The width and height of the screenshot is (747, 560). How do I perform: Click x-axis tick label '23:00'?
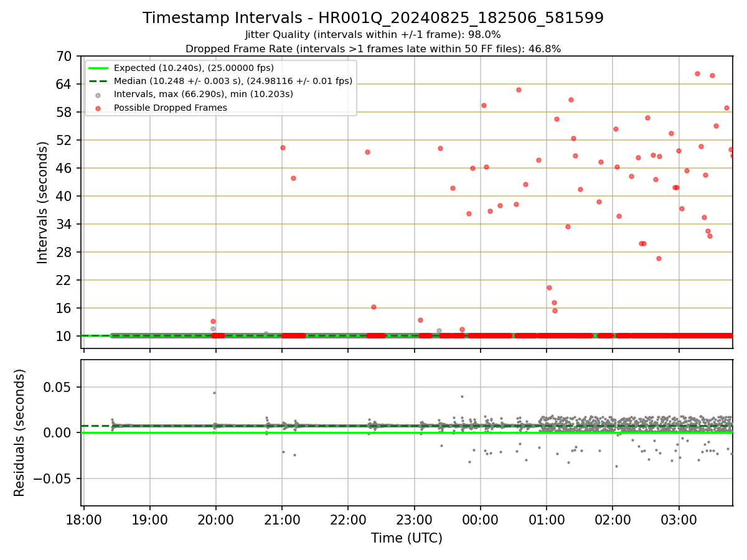[x=415, y=519]
